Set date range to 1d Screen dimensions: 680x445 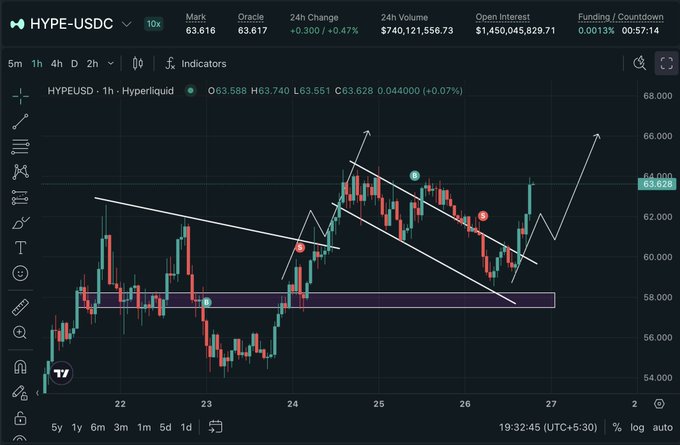[186, 428]
